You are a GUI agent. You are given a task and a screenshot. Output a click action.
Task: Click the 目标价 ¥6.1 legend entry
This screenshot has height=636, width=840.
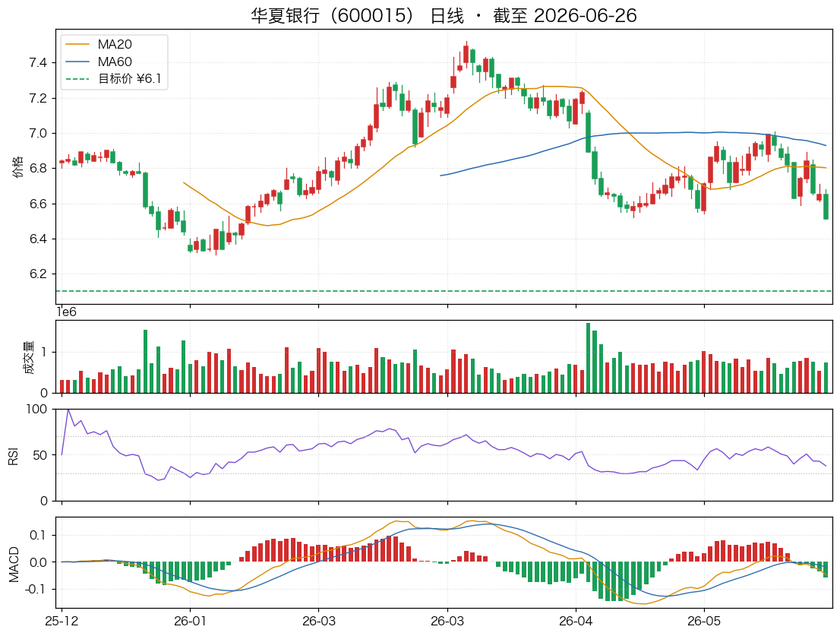point(113,79)
